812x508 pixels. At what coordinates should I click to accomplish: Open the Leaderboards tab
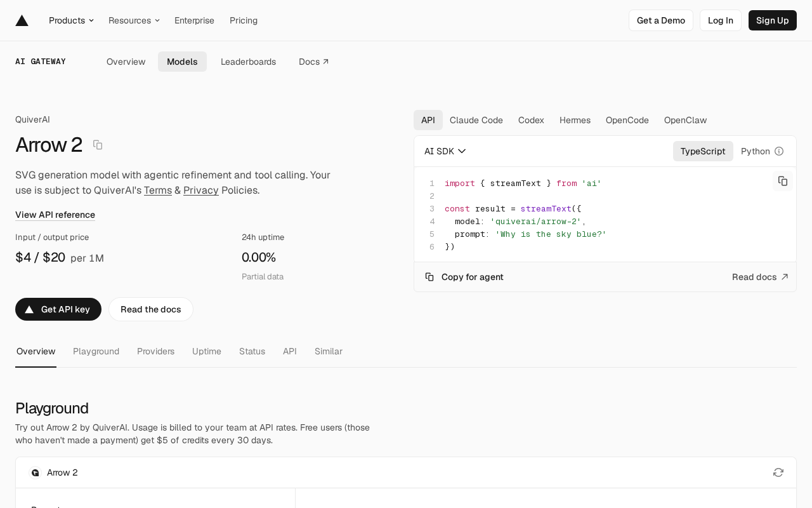pos(248,62)
